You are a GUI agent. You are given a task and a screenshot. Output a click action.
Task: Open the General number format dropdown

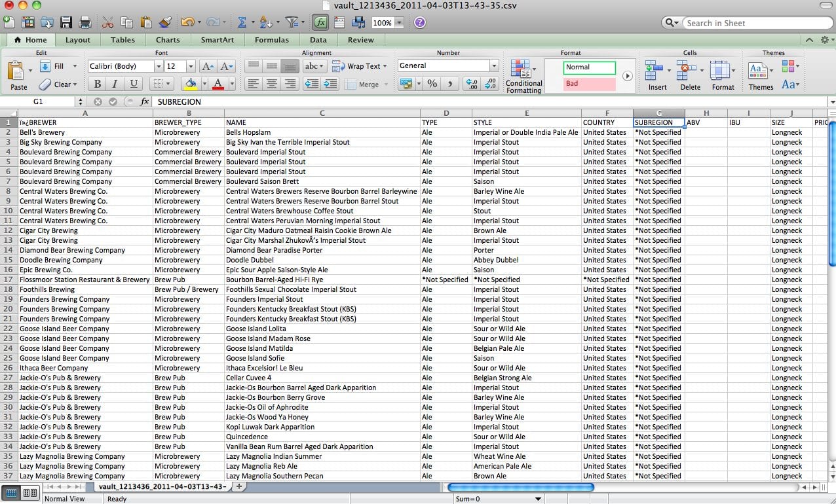494,65
